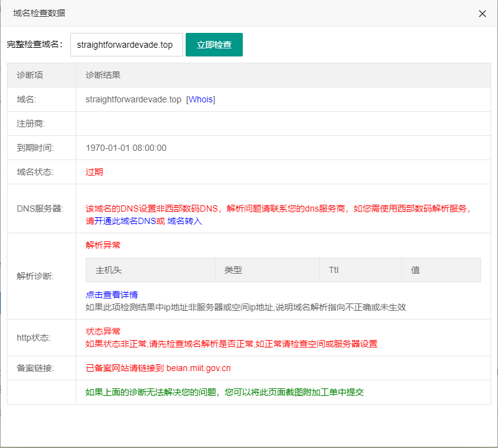Click the green 工单 submission hint text
The height and width of the screenshot is (448, 498).
[224, 392]
